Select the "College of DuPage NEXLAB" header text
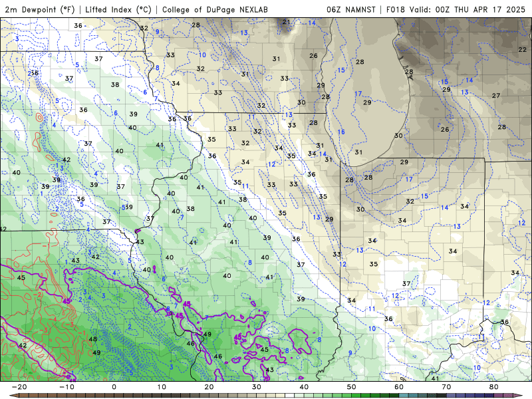The image size is (532, 399). (215, 9)
